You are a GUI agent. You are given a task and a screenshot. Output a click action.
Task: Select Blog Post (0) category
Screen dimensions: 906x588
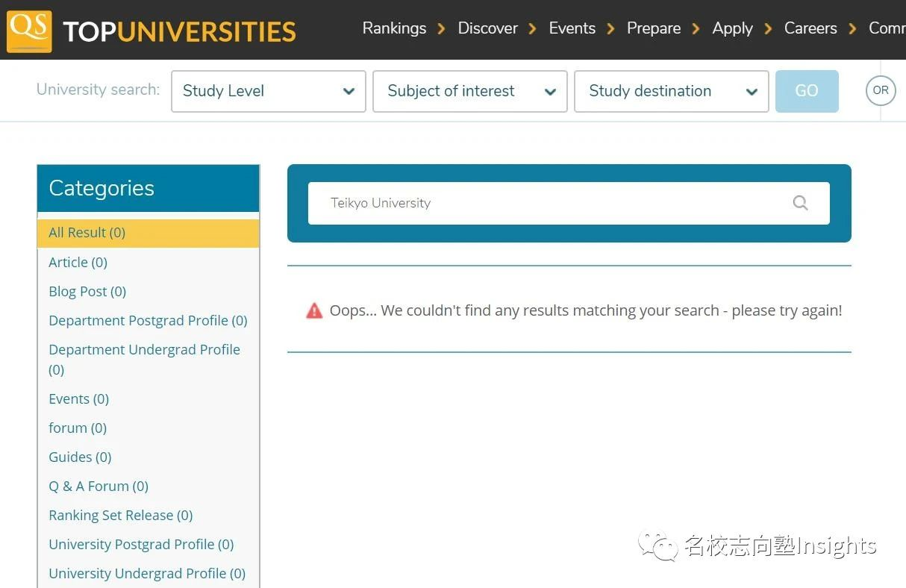coord(87,291)
